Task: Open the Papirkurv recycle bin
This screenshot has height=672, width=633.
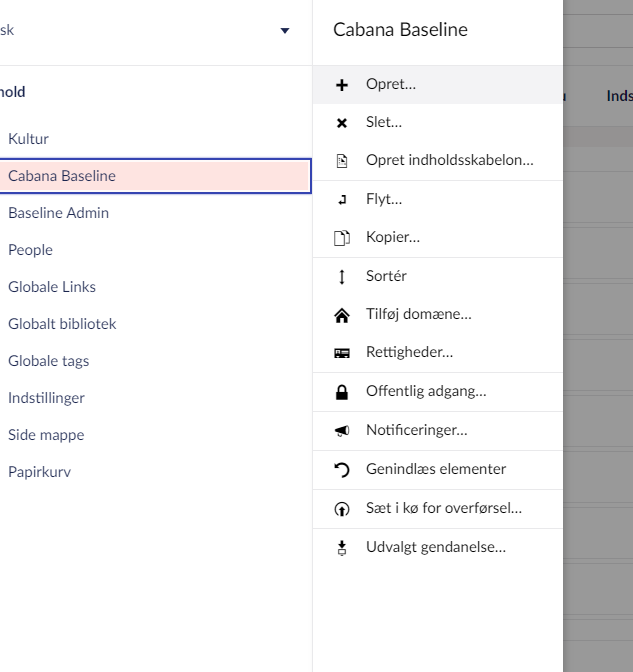Action: point(39,472)
